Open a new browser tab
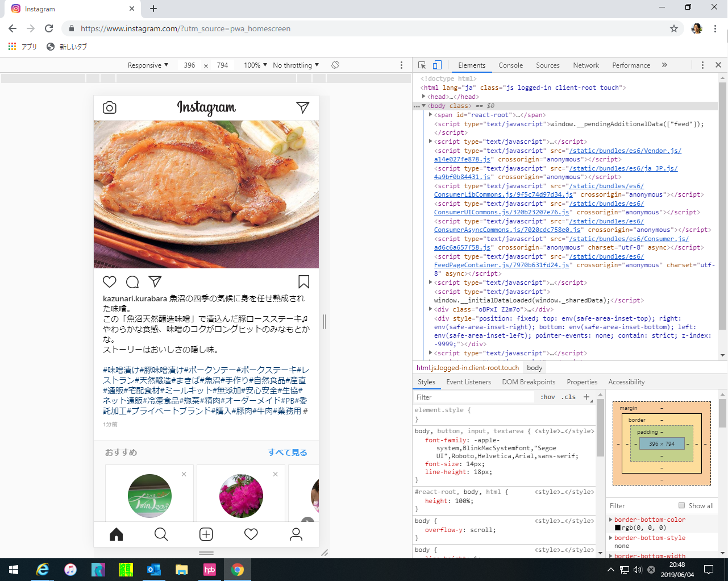728x581 pixels. click(153, 9)
